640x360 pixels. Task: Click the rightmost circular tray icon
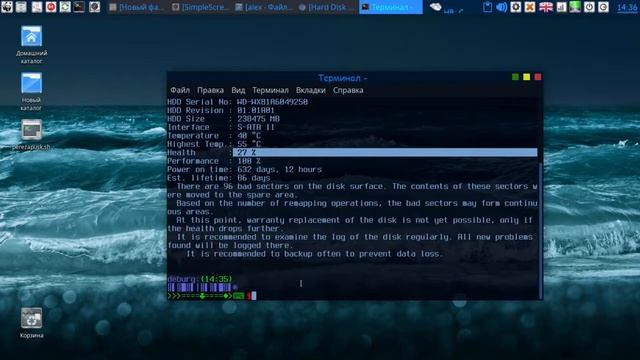603,7
